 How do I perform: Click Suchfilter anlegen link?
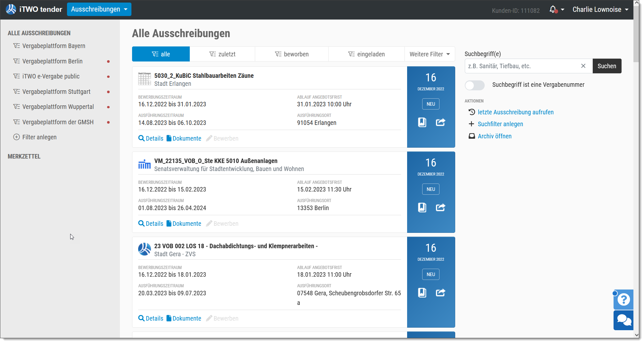pos(500,124)
